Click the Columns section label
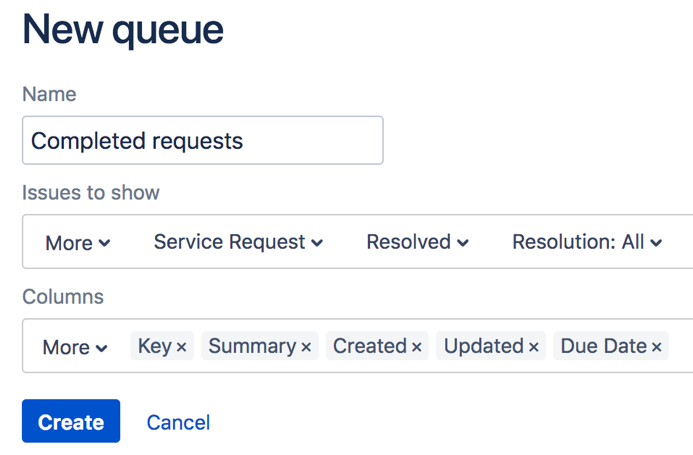This screenshot has width=693, height=455. (63, 297)
